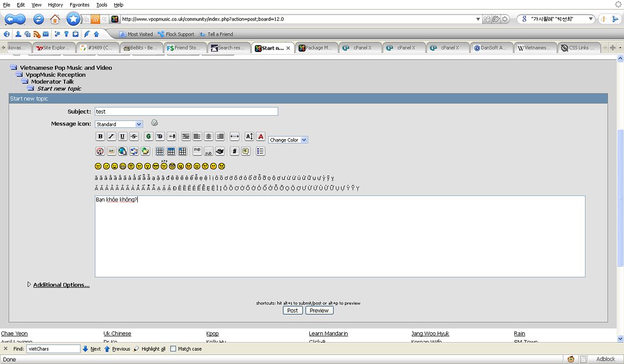The height and width of the screenshot is (364, 624).
Task: Find Next match in the find bar
Action: (x=91, y=349)
